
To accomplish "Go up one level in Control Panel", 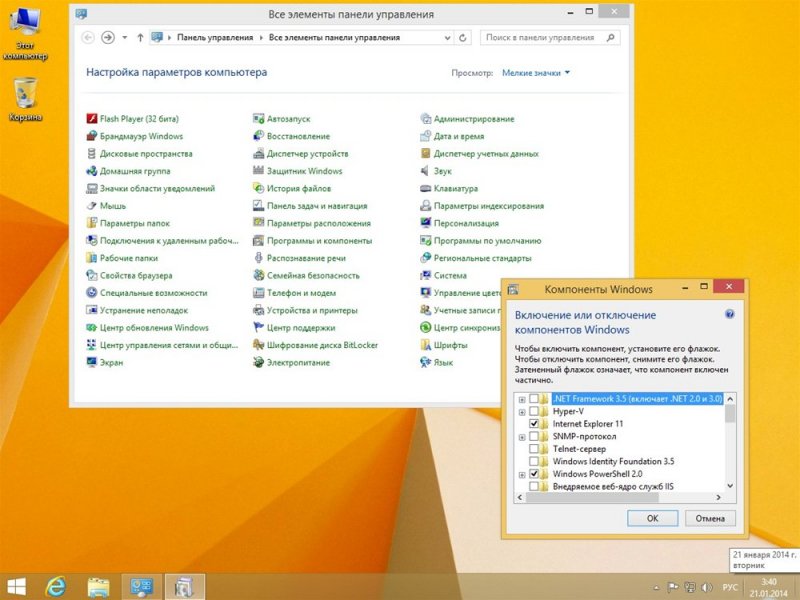I will click(140, 37).
